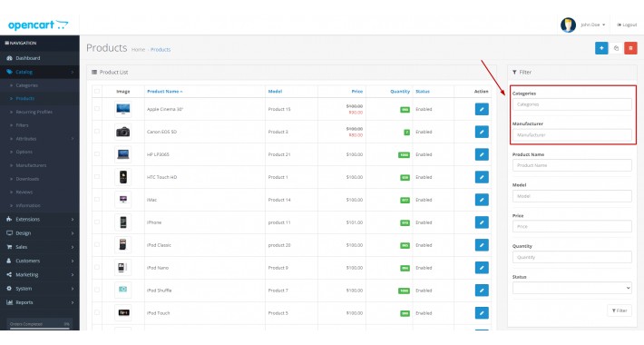Click the Categories filter input field
The height and width of the screenshot is (345, 644).
tap(572, 104)
